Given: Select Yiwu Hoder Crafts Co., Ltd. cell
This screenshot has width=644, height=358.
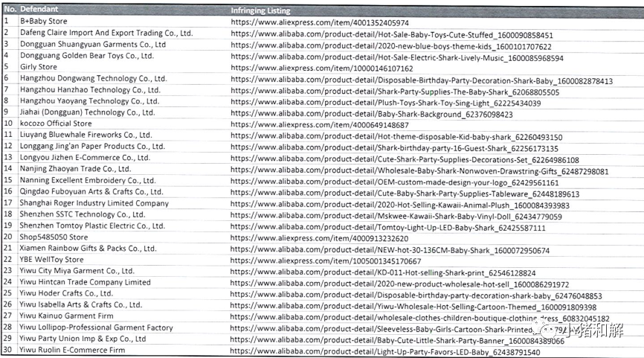Looking at the screenshot, I should tap(66, 293).
